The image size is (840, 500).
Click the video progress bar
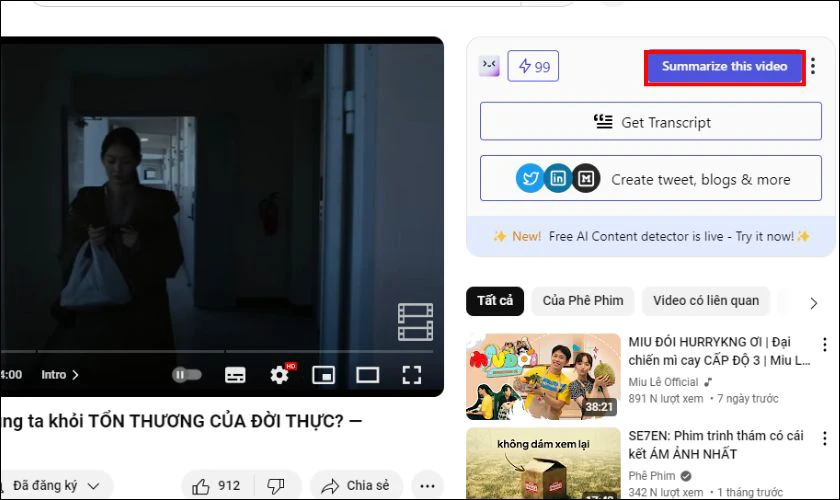217,352
